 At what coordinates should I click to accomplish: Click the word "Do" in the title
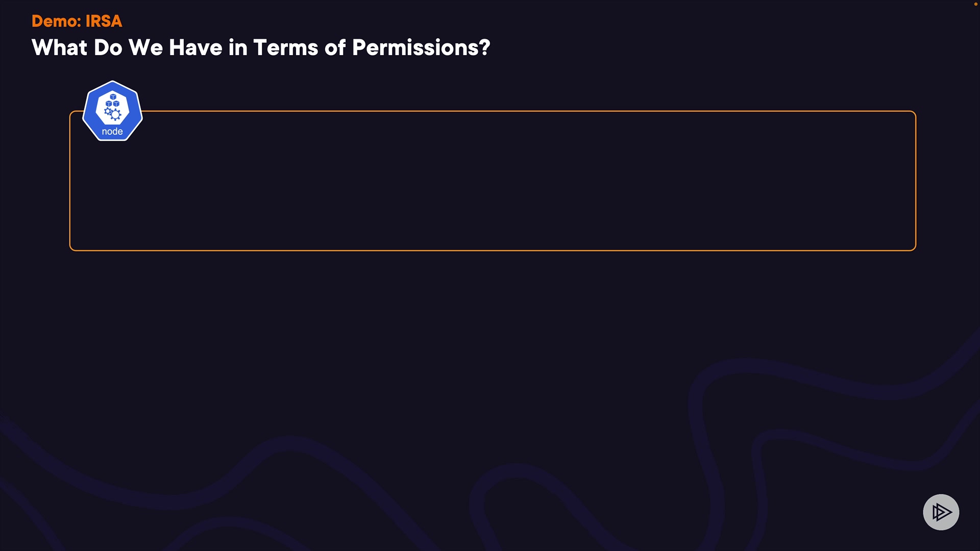pos(108,48)
